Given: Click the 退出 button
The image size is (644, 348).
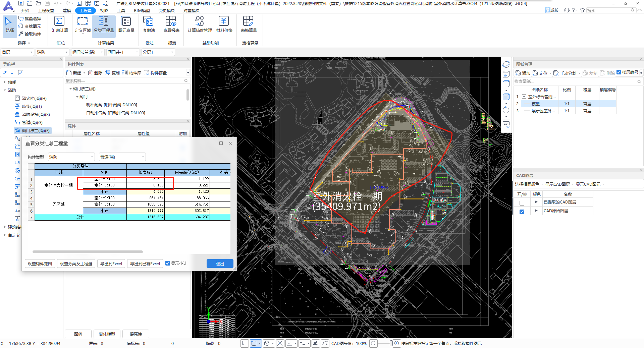Looking at the screenshot, I should click(220, 264).
